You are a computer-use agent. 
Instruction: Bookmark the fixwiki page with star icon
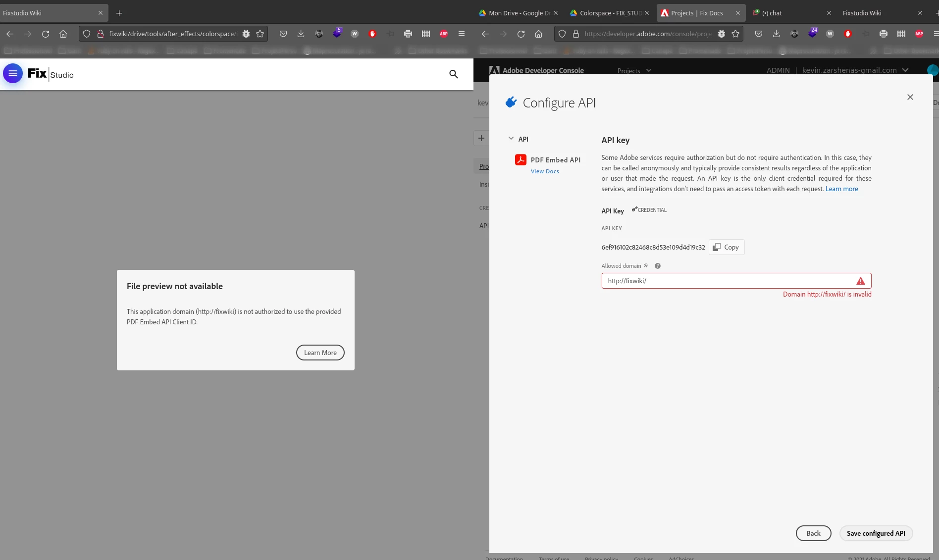[260, 34]
